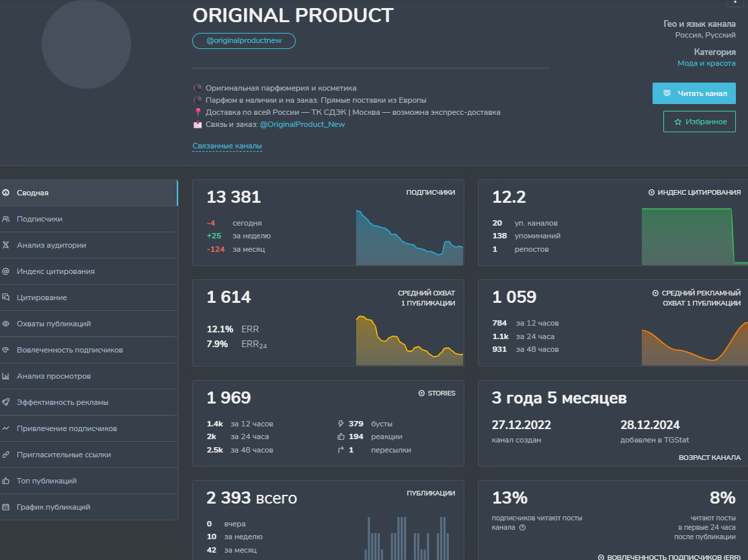Click the hourglass icon for Анализ аудитории
Screen dimensions: 748x560
click(6, 245)
